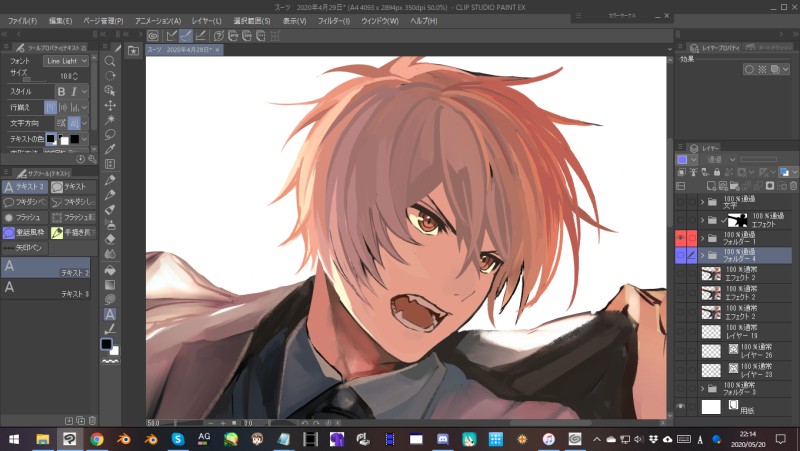Expand the text color options dropdown
The height and width of the screenshot is (451, 800).
coord(85,139)
